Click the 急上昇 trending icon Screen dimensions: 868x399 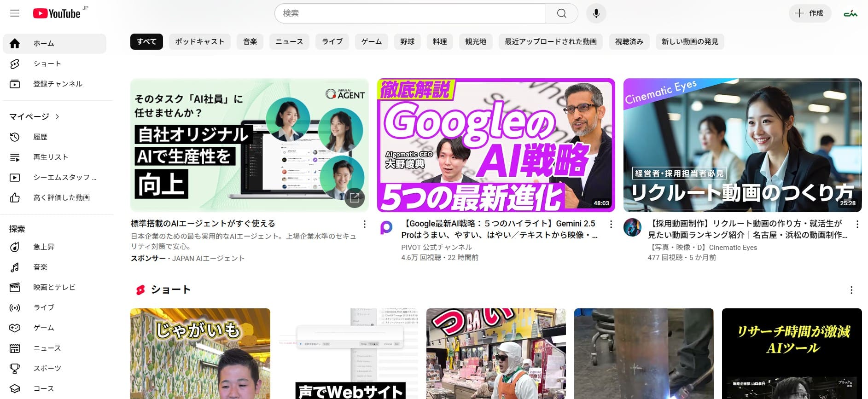[x=15, y=247]
